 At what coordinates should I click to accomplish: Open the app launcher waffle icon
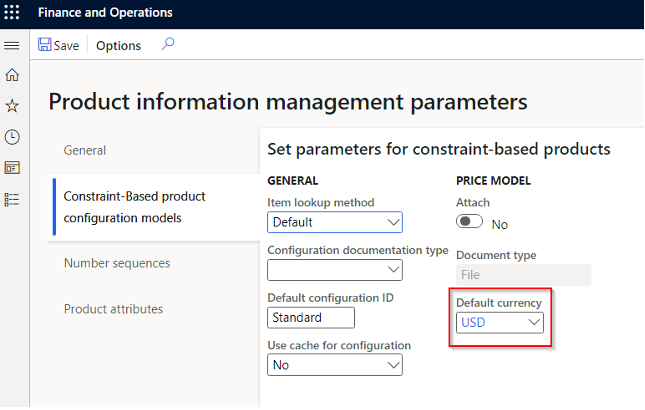pyautogui.click(x=13, y=13)
